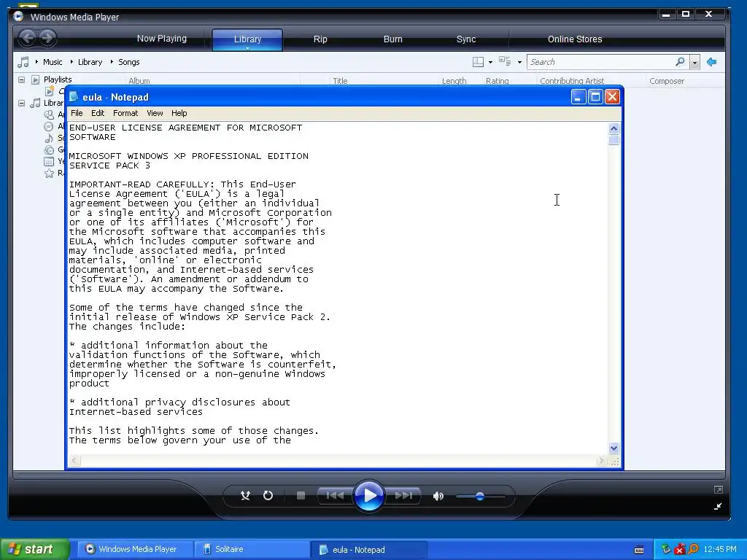Collapse the Playlists tree node
This screenshot has width=747, height=560.
tap(21, 79)
